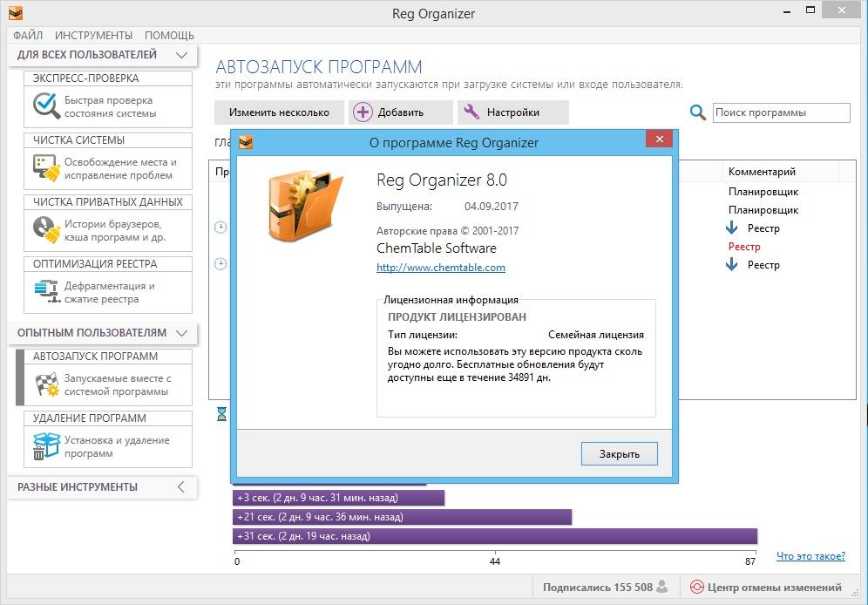Click the hourglass icon below the list
The image size is (868, 605).
[221, 413]
